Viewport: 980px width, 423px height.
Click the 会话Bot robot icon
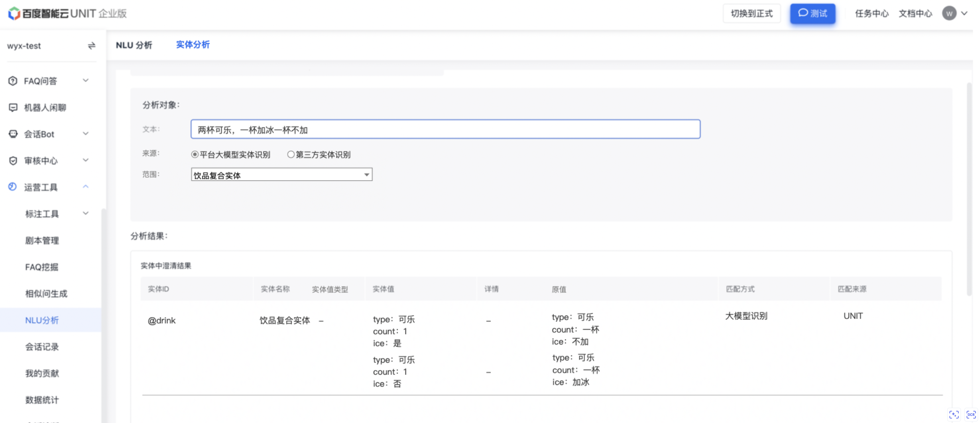13,134
